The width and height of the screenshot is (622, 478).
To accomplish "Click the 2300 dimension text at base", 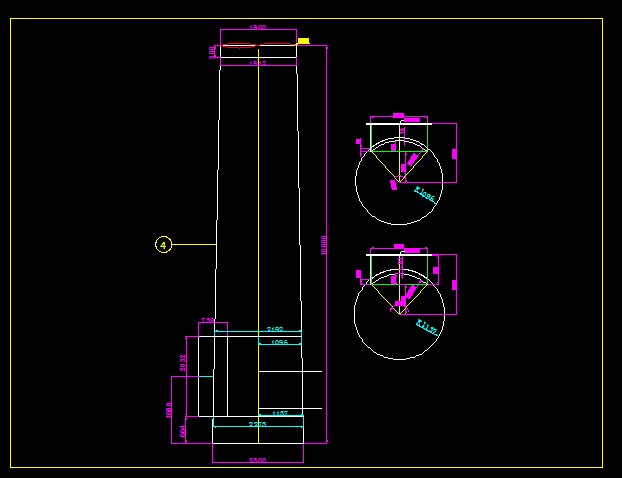I will click(x=257, y=461).
